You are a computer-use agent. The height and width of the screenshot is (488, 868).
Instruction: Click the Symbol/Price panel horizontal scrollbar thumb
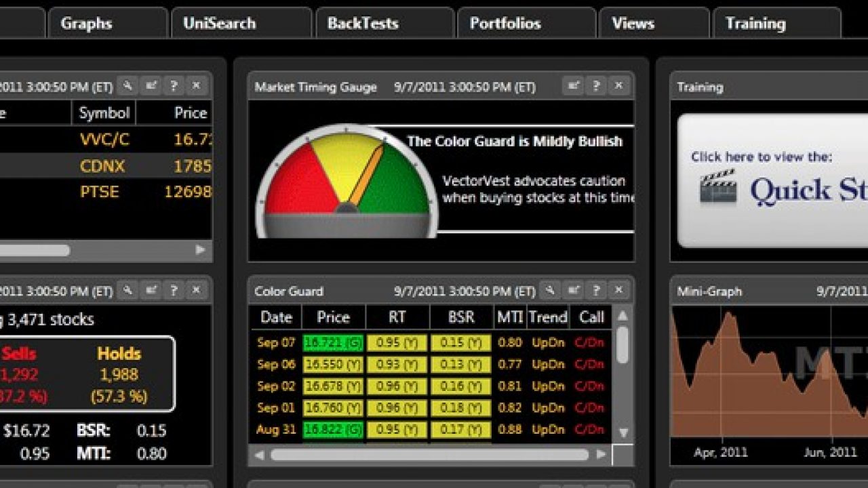pyautogui.click(x=34, y=250)
